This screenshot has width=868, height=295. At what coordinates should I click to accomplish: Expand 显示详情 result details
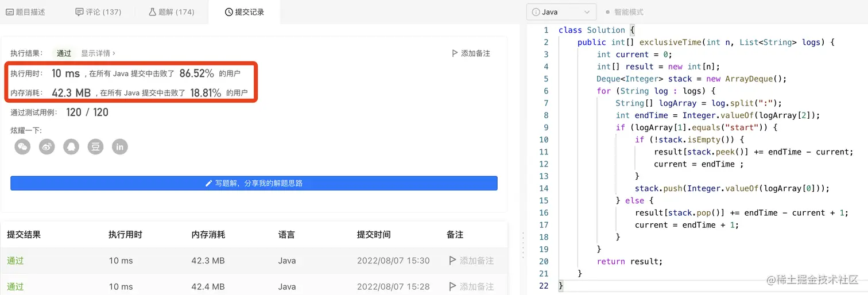tap(98, 53)
